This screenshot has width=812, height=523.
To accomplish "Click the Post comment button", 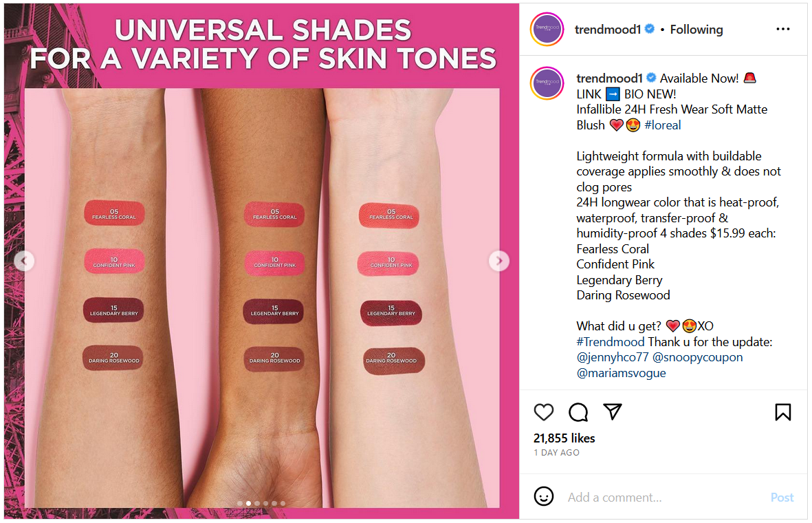I will (x=782, y=497).
